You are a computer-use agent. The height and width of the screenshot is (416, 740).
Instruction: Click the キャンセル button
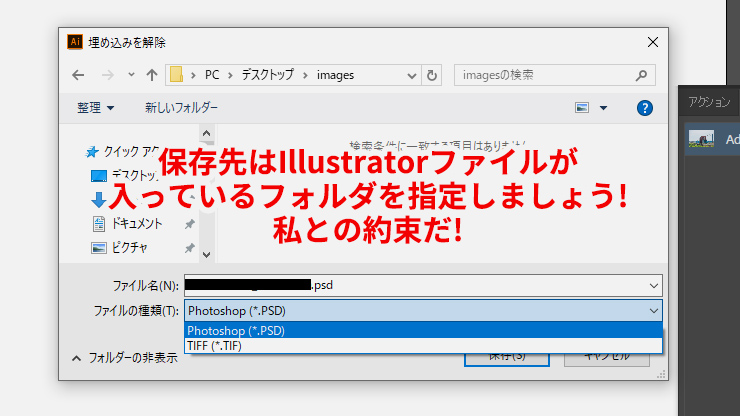click(607, 359)
